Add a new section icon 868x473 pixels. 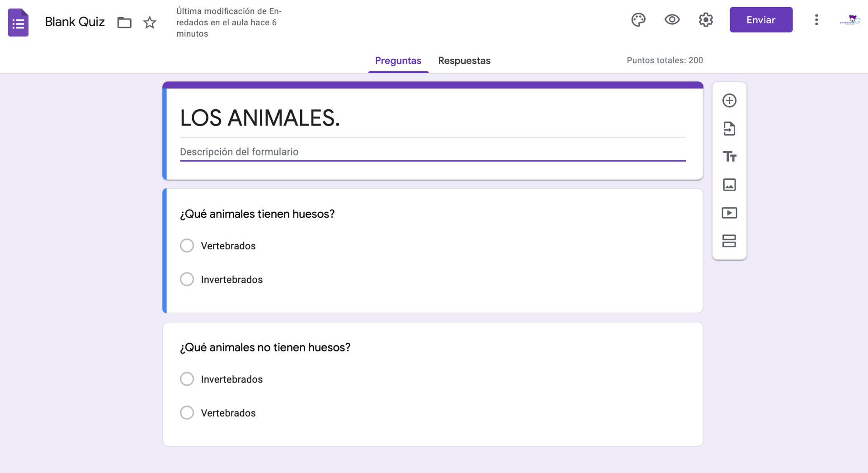729,241
